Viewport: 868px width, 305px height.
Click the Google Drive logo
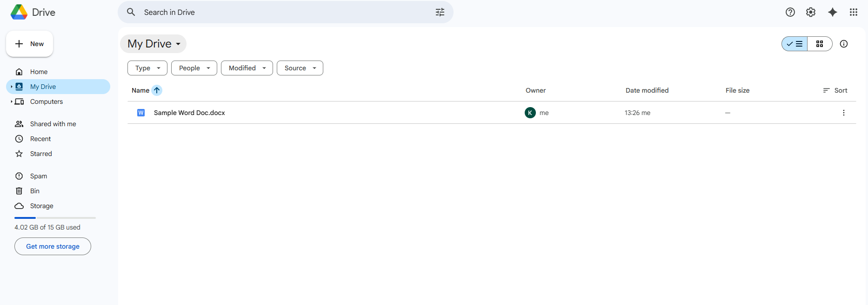click(x=19, y=12)
